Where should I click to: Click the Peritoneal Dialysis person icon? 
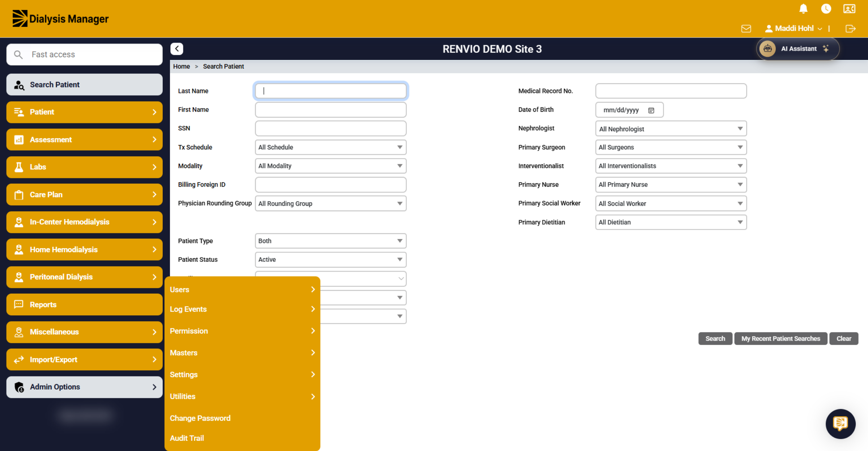(x=19, y=277)
